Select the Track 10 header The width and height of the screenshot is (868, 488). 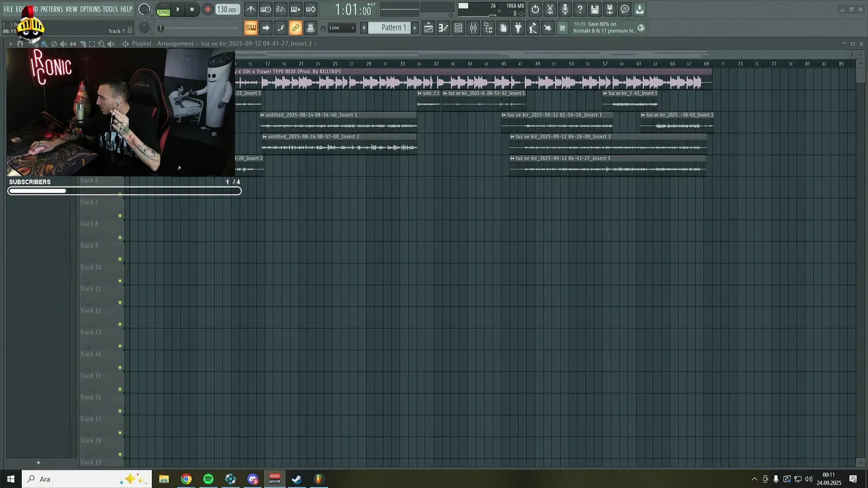pyautogui.click(x=100, y=272)
